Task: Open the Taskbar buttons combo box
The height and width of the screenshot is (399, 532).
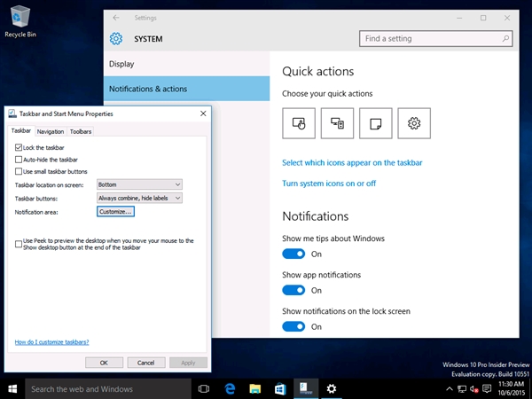Action: [139, 198]
